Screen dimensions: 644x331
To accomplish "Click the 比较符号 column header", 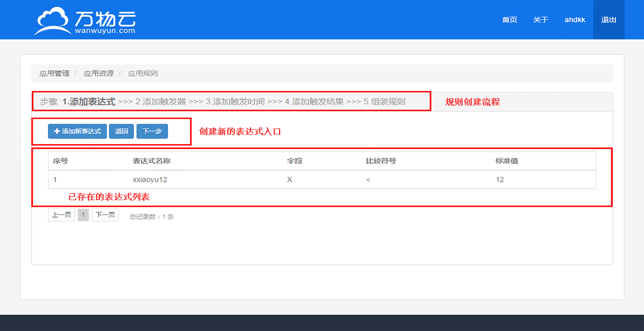I will coord(381,161).
